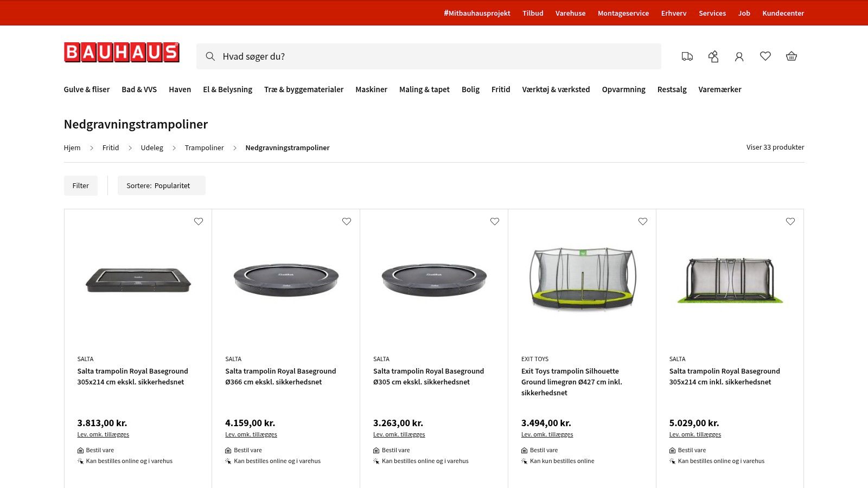The height and width of the screenshot is (488, 868).
Task: Open the shopping basket icon
Action: coord(792,56)
